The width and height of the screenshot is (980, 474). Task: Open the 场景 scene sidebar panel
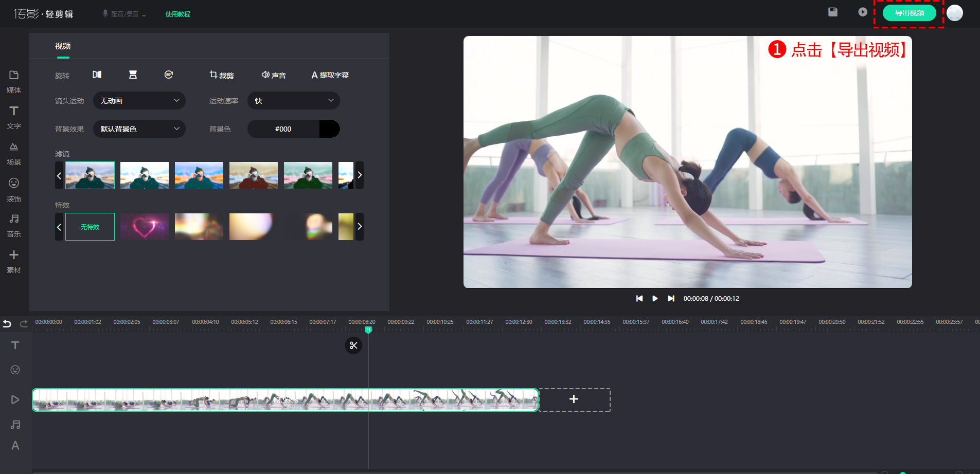(14, 154)
